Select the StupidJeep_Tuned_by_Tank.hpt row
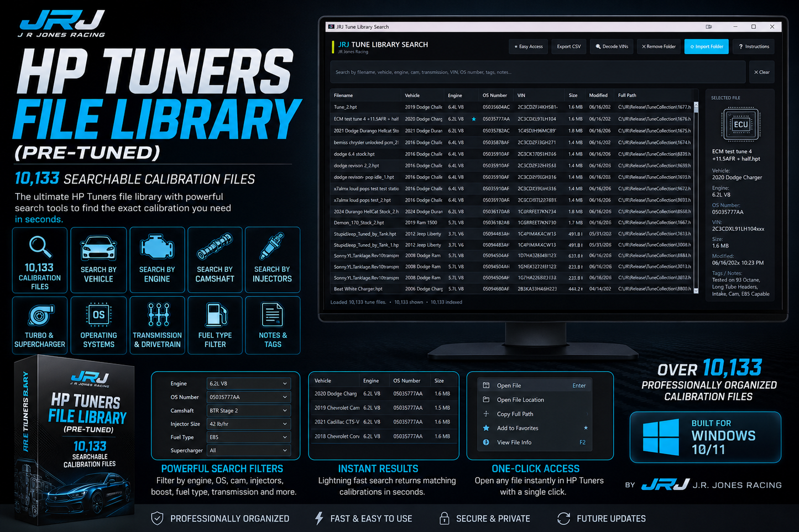Viewport: 799px width, 532px height. pos(511,234)
